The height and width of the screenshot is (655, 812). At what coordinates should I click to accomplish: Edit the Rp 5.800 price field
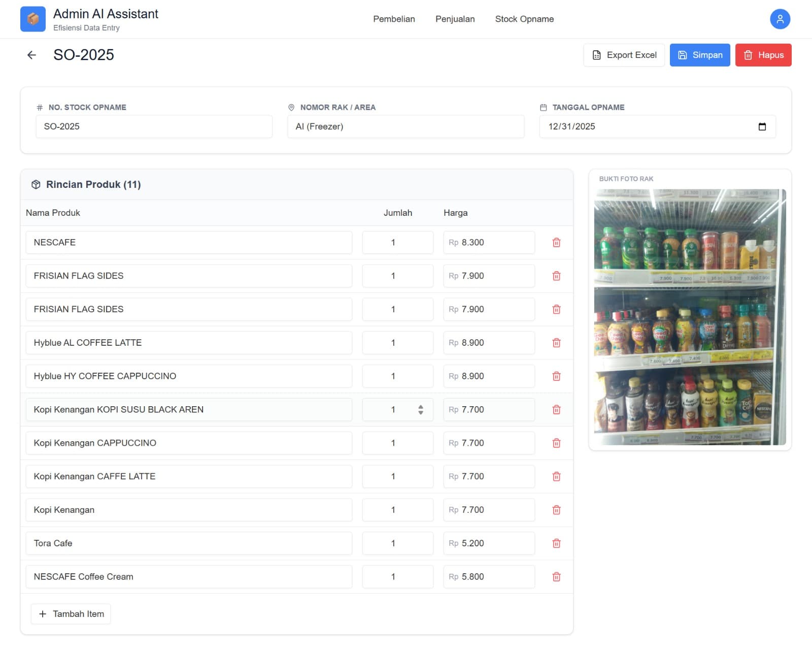click(x=489, y=577)
